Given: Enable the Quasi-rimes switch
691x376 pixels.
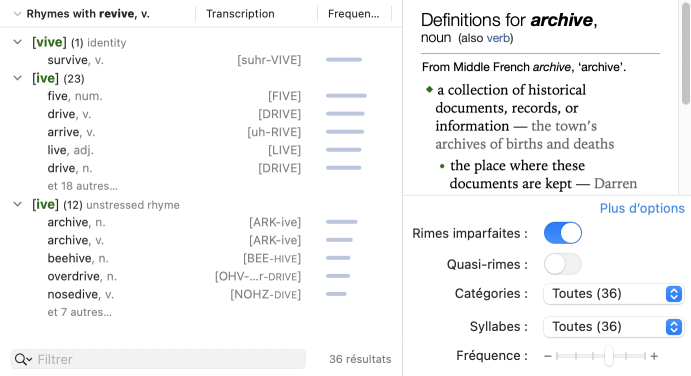Looking at the screenshot, I should [563, 264].
